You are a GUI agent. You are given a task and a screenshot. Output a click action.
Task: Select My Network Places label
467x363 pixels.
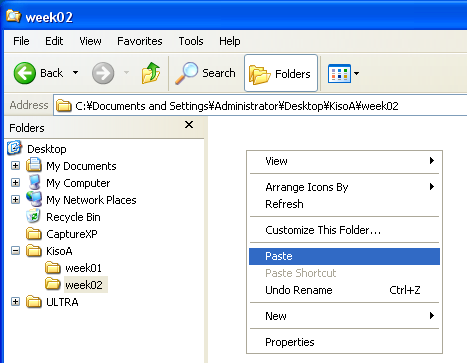pyautogui.click(x=91, y=200)
